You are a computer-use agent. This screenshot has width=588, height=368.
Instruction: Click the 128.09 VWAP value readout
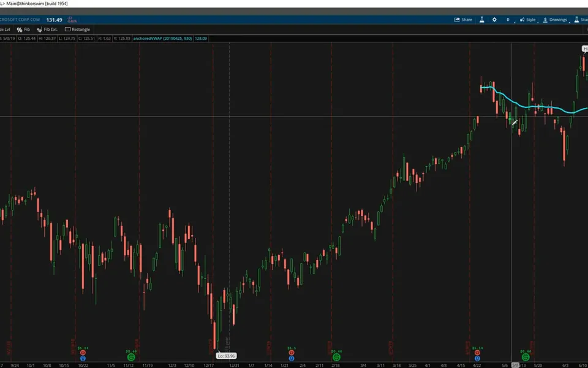pos(201,38)
